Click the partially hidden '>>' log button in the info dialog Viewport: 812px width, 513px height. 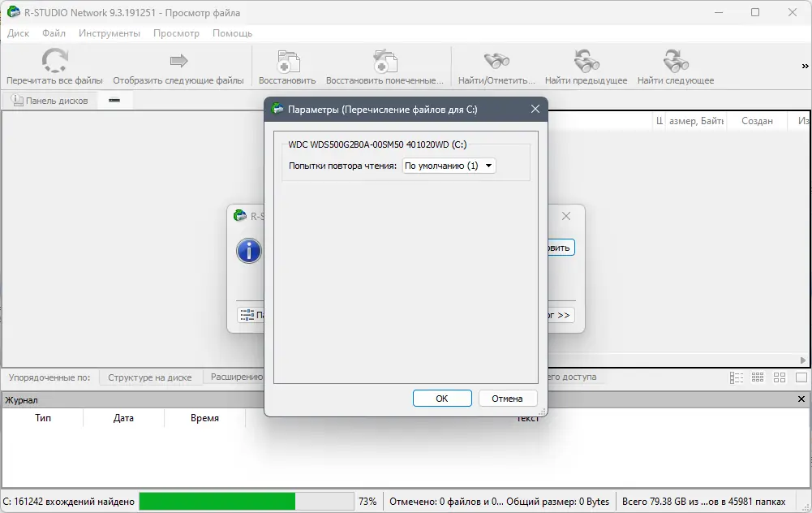(561, 315)
